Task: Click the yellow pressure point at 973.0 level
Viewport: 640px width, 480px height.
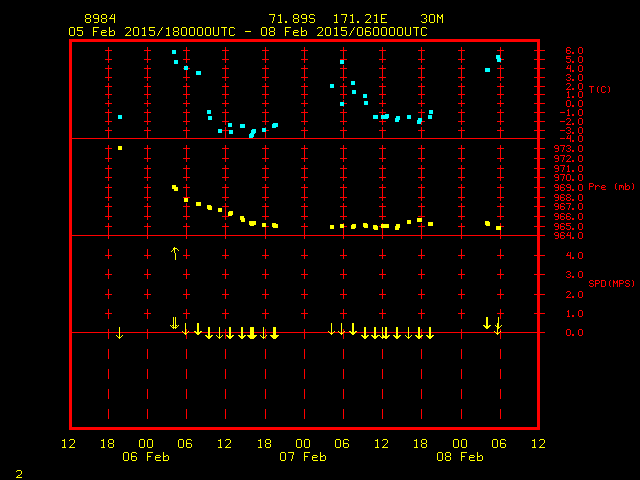Action: coord(120,148)
